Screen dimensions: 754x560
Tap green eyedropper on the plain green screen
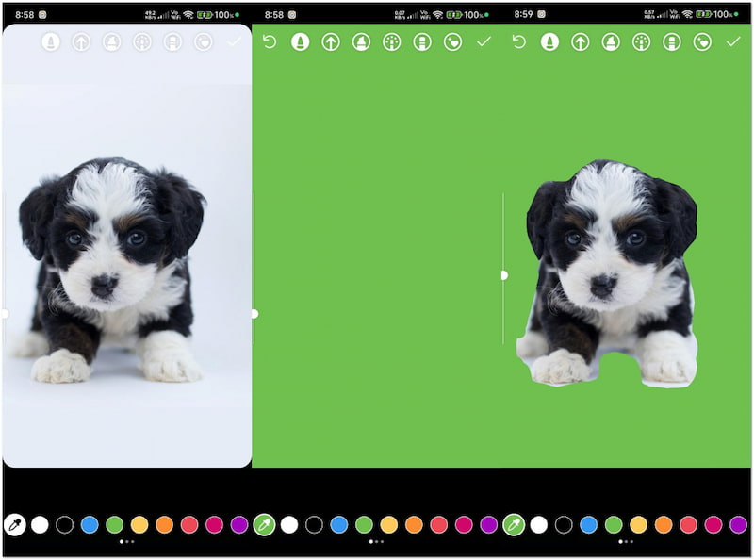[x=264, y=524]
